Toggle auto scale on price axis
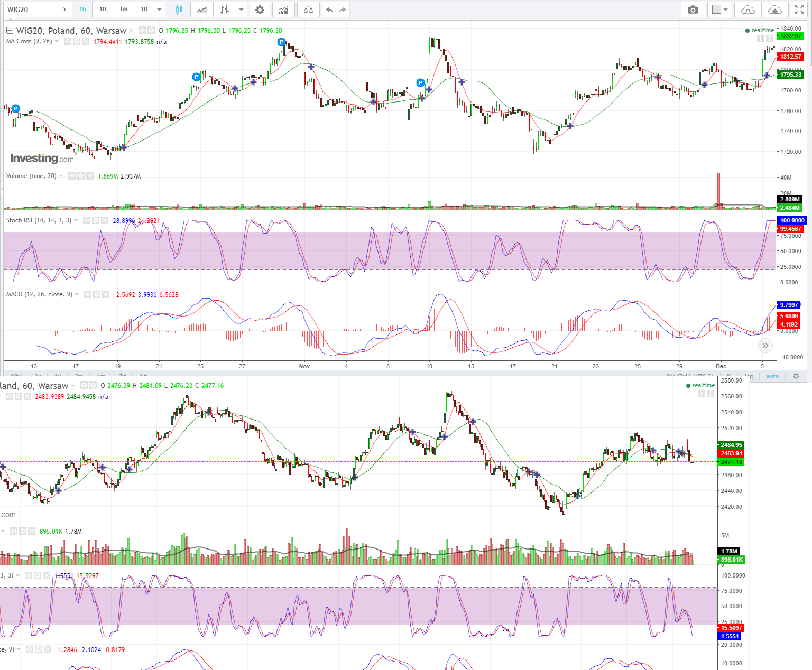Screen dimensions: 812x670 [772, 376]
